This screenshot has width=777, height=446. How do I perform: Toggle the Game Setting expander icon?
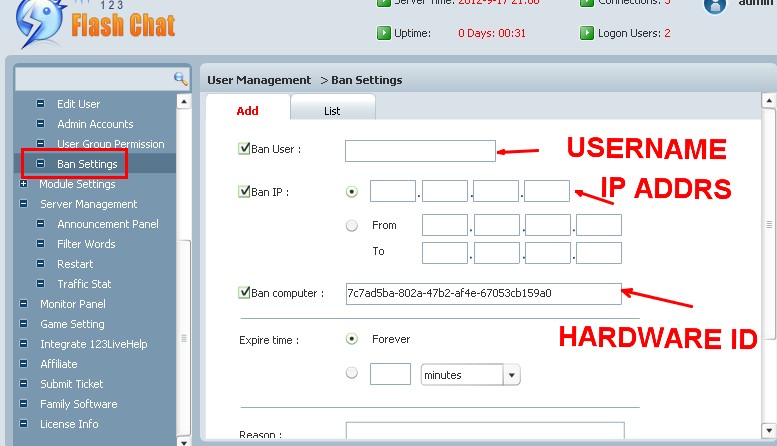pyautogui.click(x=23, y=324)
